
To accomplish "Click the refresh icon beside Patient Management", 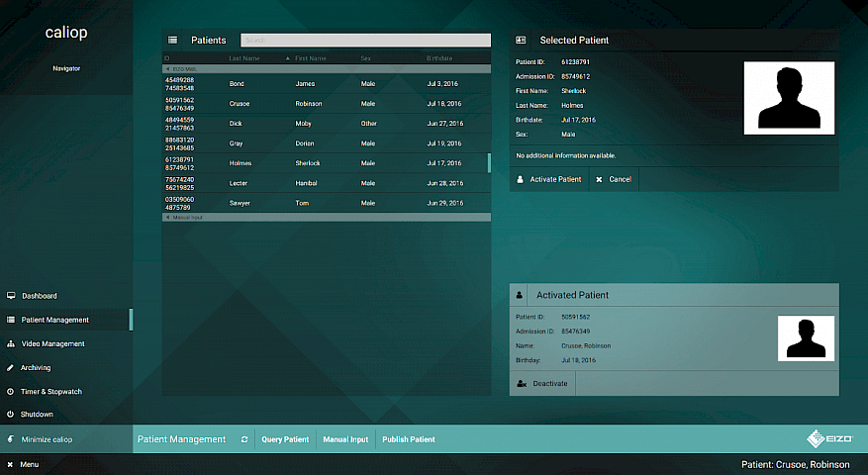I will (243, 439).
